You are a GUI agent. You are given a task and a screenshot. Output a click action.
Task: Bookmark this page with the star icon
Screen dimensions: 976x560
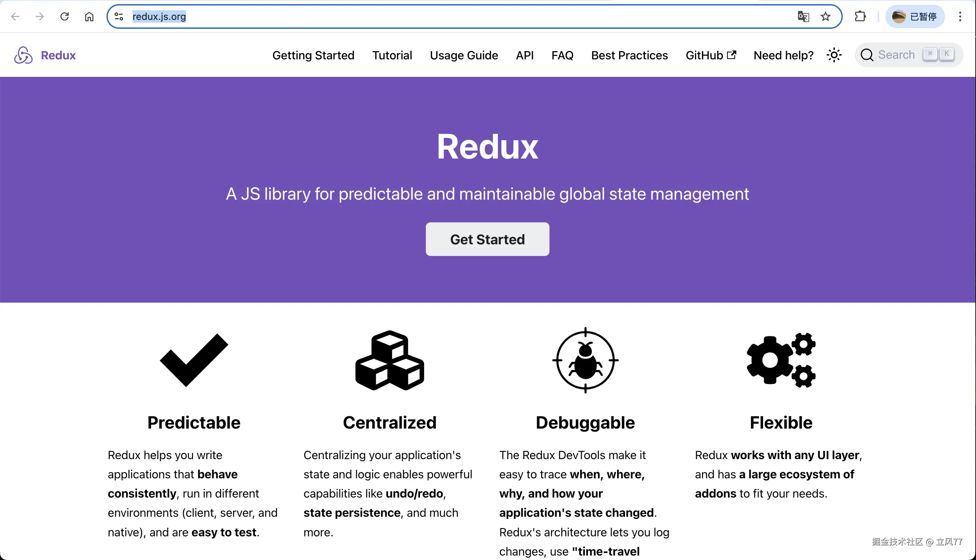[826, 16]
